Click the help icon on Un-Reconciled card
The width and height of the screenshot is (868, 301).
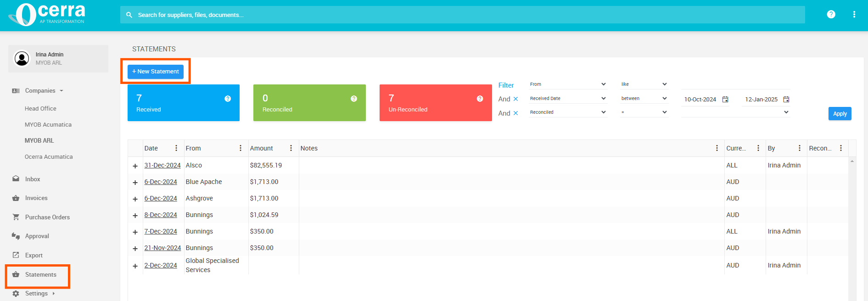click(480, 99)
